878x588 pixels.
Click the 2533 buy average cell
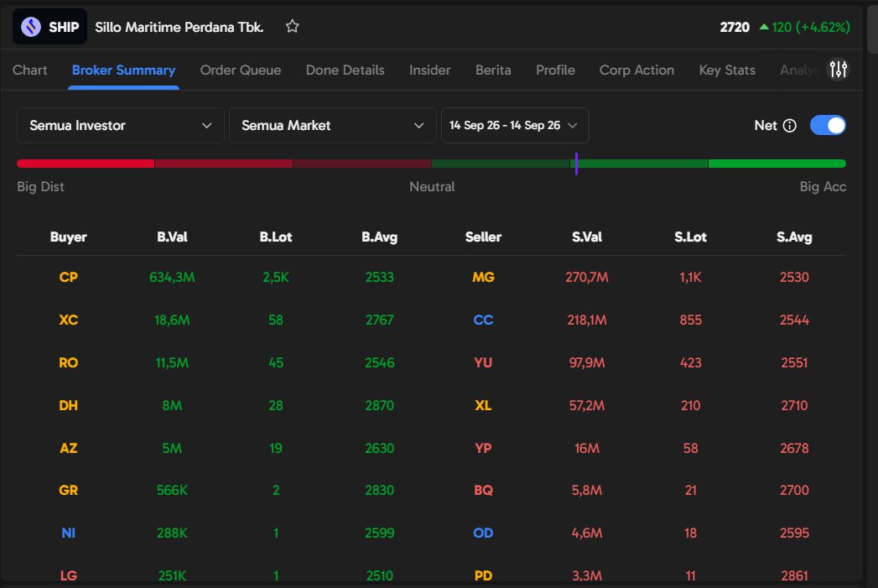379,277
